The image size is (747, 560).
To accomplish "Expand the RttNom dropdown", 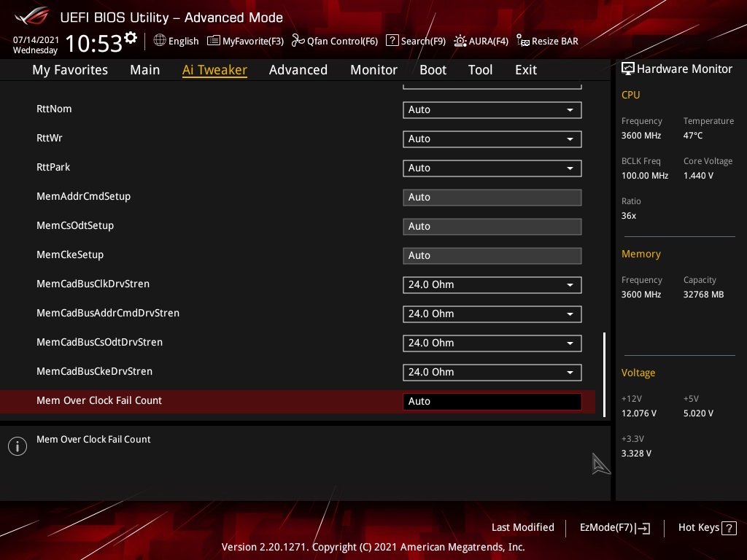I will click(x=492, y=109).
